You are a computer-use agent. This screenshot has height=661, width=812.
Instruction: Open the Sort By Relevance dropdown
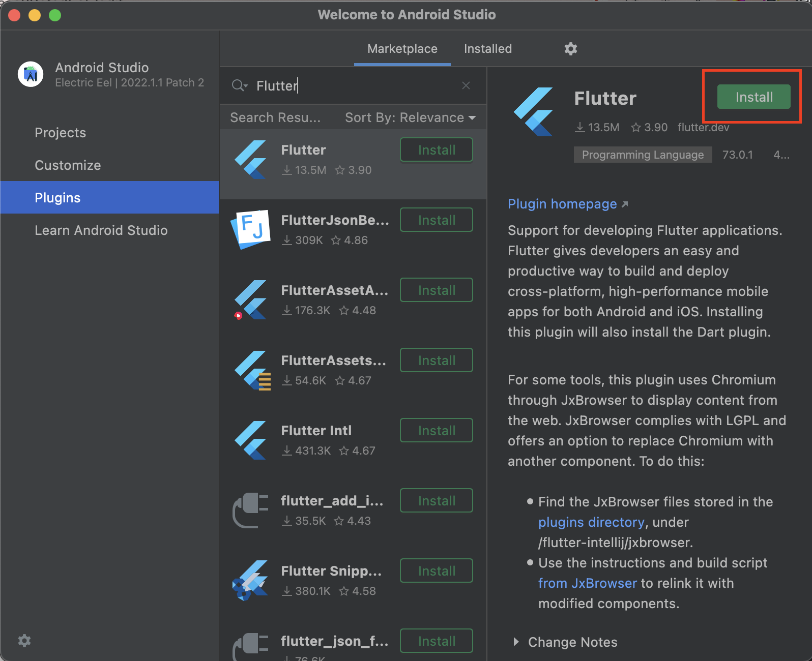tap(410, 117)
